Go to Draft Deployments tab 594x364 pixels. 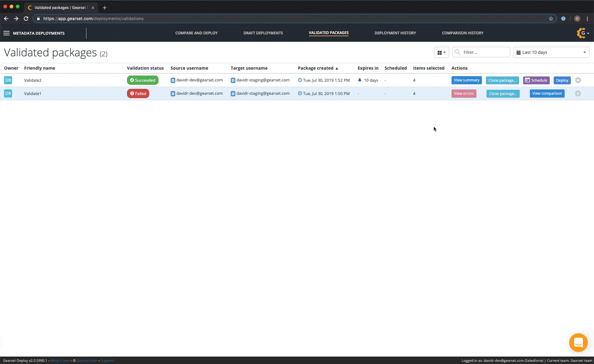(x=263, y=33)
